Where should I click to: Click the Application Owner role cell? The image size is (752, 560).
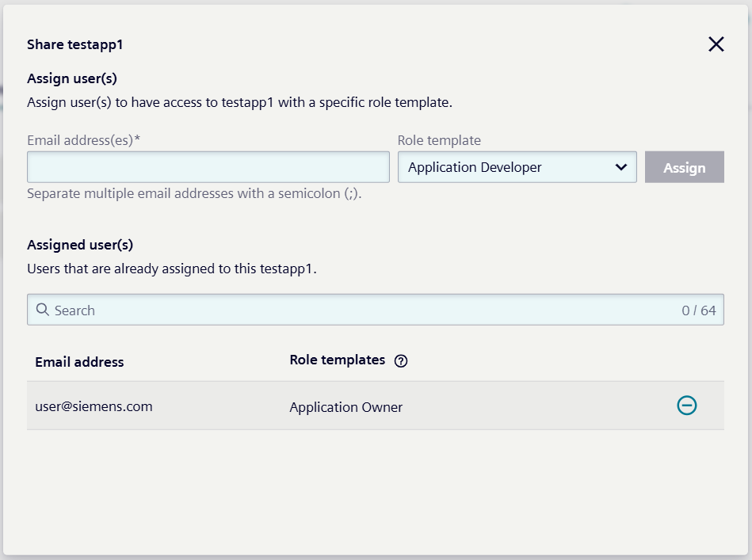click(345, 407)
